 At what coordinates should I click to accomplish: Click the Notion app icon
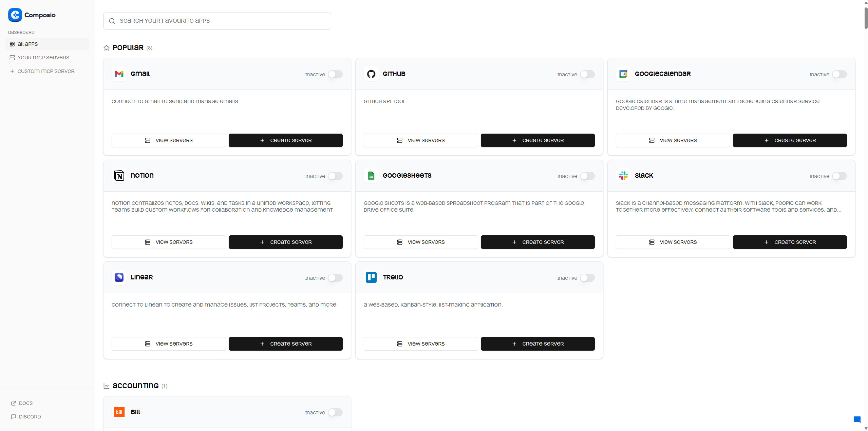point(119,176)
